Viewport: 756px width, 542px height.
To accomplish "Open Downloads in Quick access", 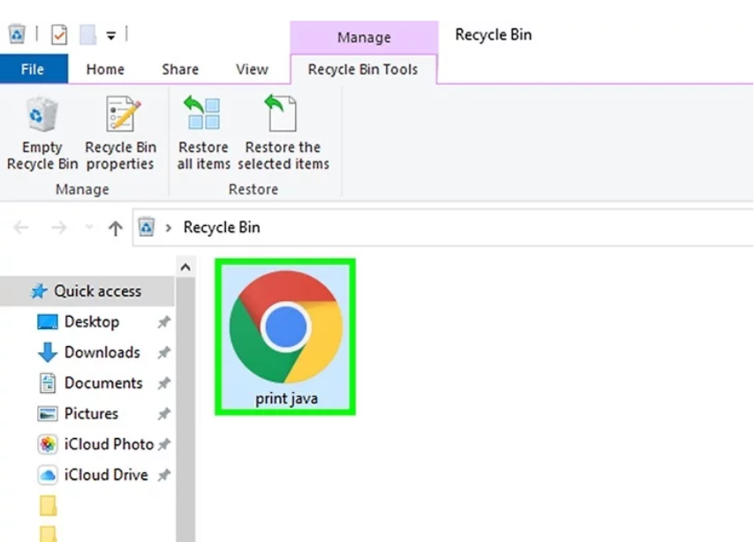I will pyautogui.click(x=102, y=352).
